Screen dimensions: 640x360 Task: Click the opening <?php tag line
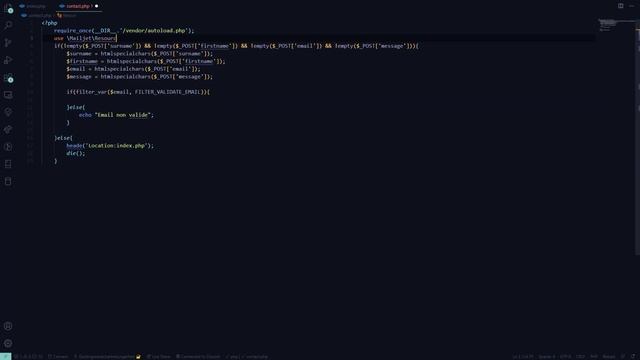coord(49,23)
